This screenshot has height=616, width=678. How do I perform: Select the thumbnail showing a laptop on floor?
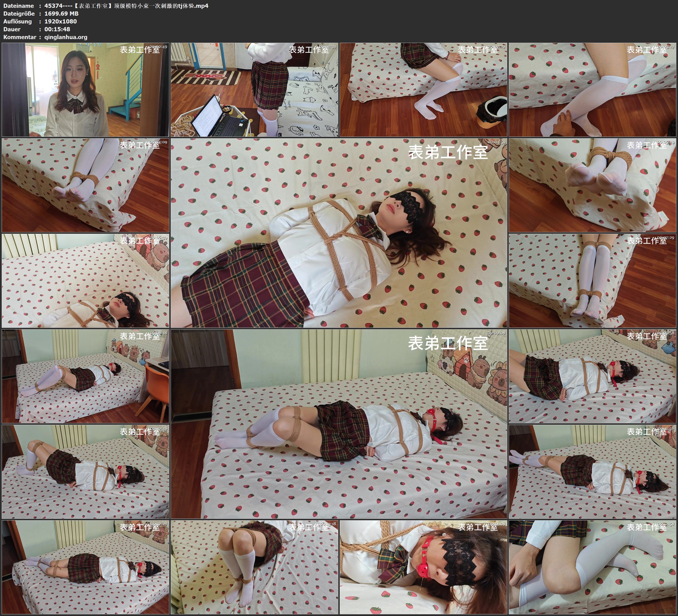(254, 89)
